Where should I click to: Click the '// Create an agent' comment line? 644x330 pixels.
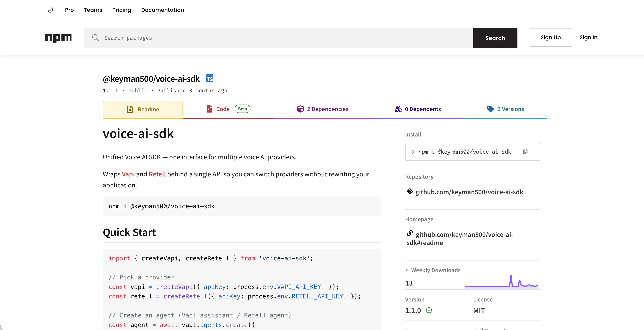point(200,315)
